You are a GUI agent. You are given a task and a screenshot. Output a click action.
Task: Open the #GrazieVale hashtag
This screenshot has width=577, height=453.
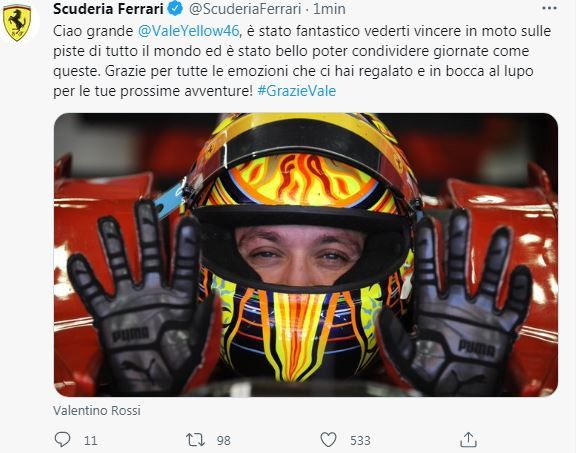pos(297,91)
